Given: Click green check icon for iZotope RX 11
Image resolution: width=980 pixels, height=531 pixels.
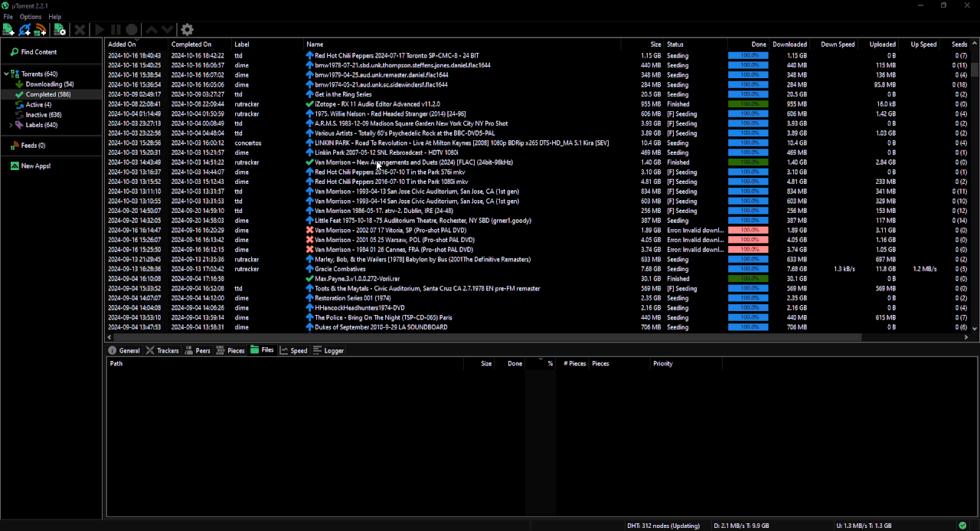Looking at the screenshot, I should pyautogui.click(x=310, y=104).
